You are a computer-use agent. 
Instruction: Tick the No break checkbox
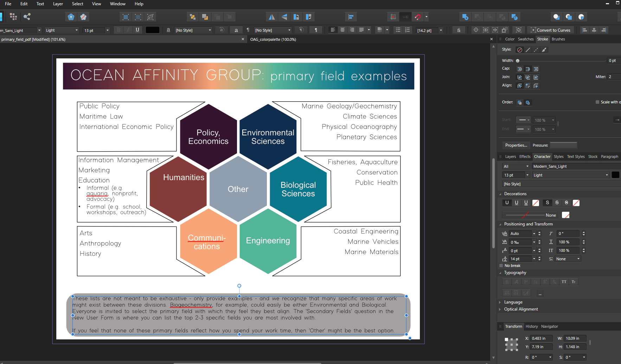coord(501,266)
